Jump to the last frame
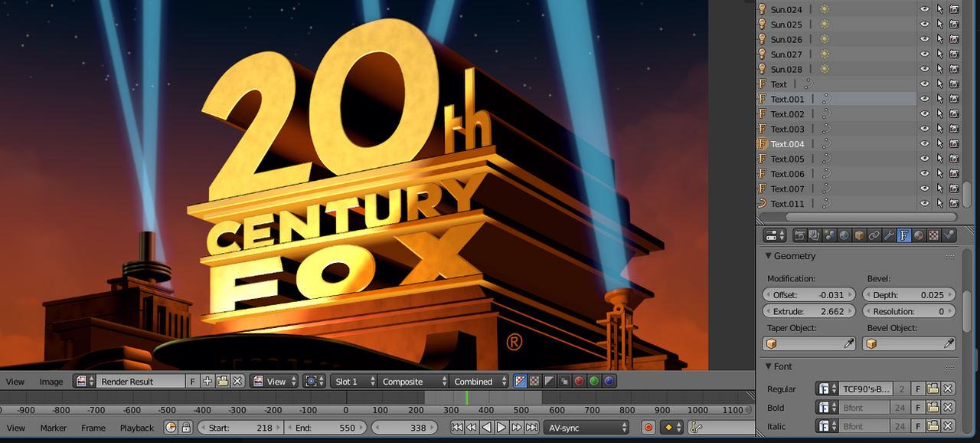The width and height of the screenshot is (980, 443). pos(531,428)
